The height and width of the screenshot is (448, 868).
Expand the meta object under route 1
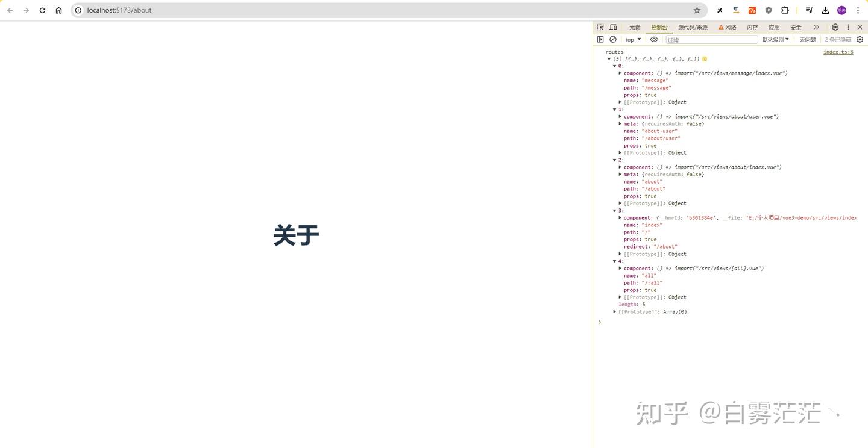620,123
